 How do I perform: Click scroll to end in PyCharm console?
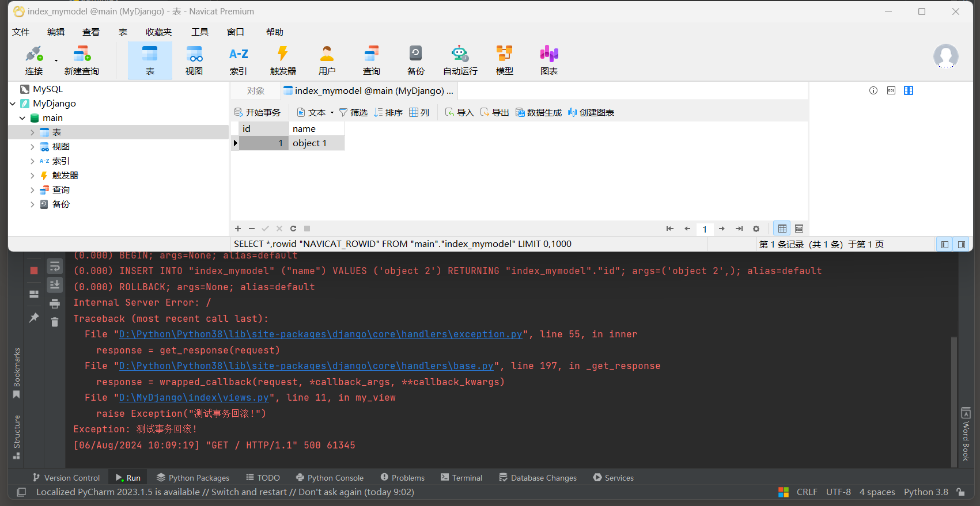pos(55,284)
